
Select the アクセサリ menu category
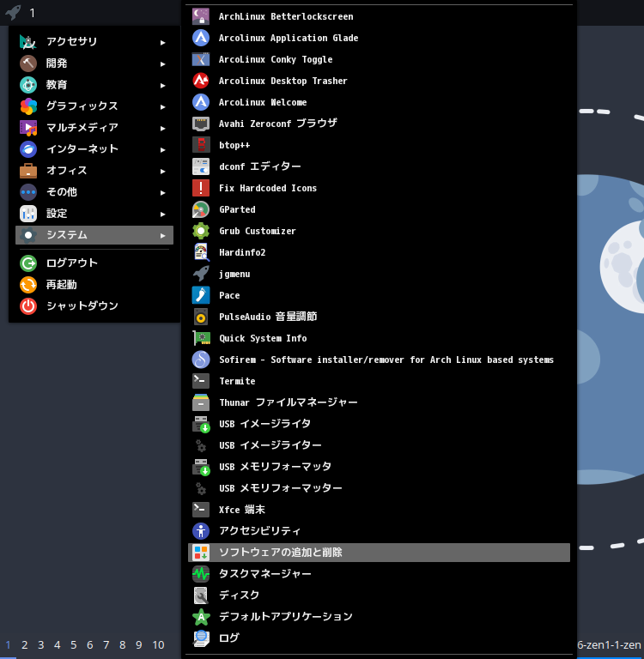[x=94, y=41]
